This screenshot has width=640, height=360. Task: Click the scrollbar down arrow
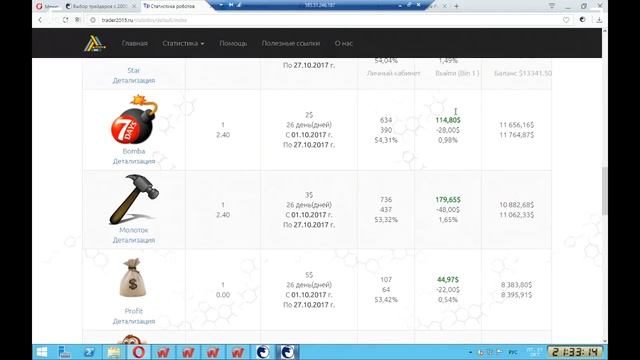[x=604, y=341]
